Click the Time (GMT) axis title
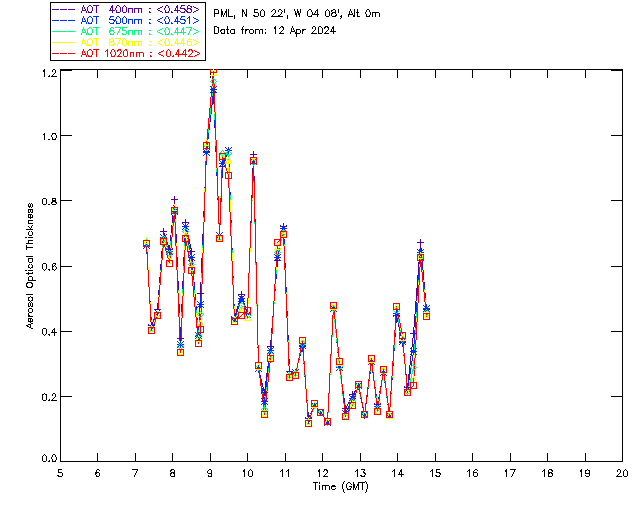This screenshot has height=512, width=640. 340,487
